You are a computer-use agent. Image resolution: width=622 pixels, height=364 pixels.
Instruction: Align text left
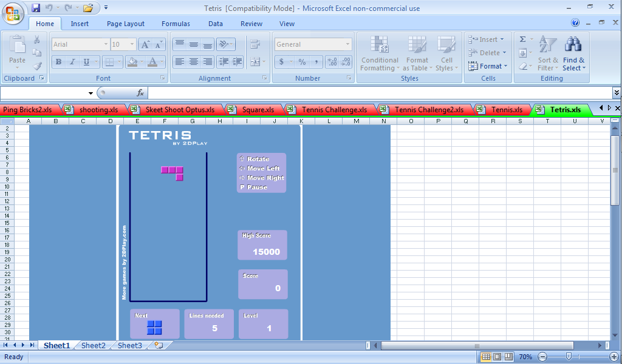pyautogui.click(x=180, y=62)
